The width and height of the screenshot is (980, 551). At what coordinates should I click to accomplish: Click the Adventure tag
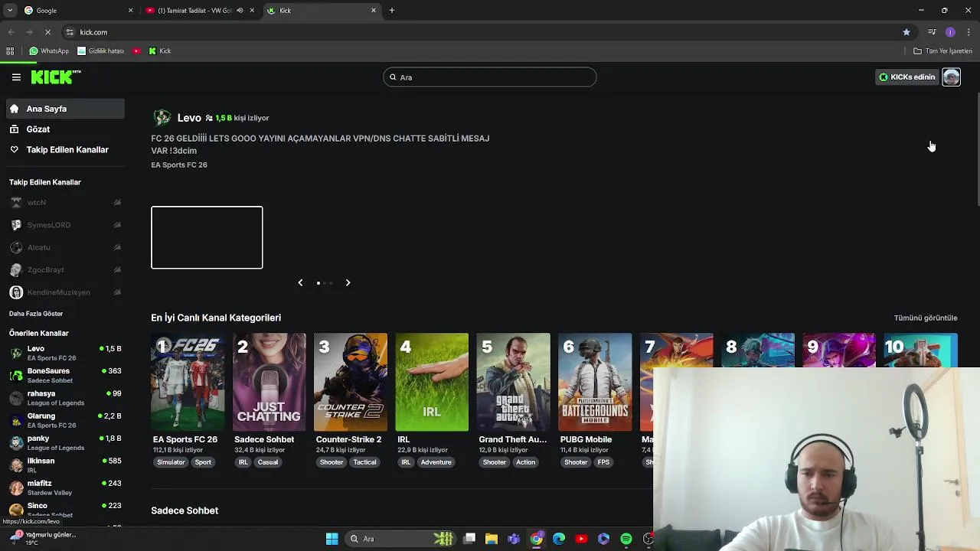[x=436, y=462]
